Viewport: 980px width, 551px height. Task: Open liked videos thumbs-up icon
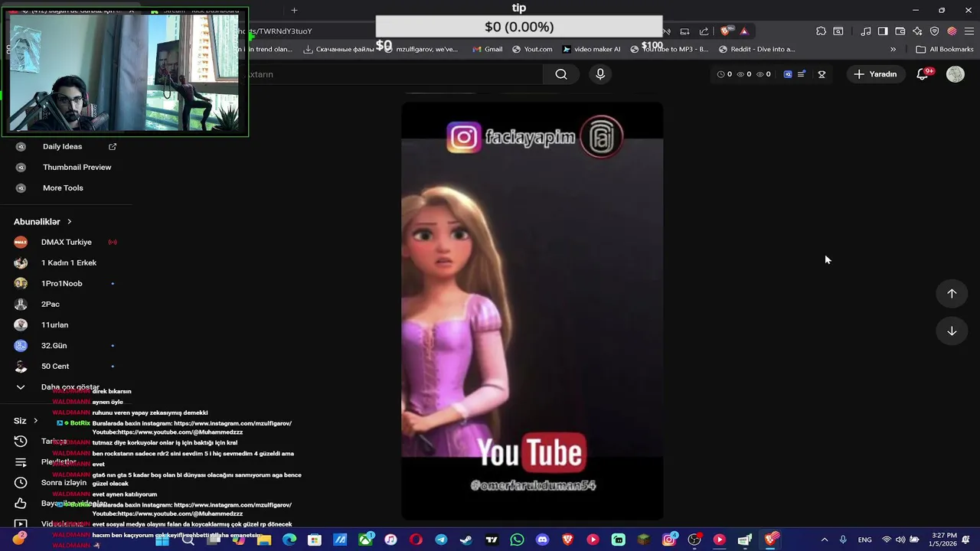coord(21,504)
